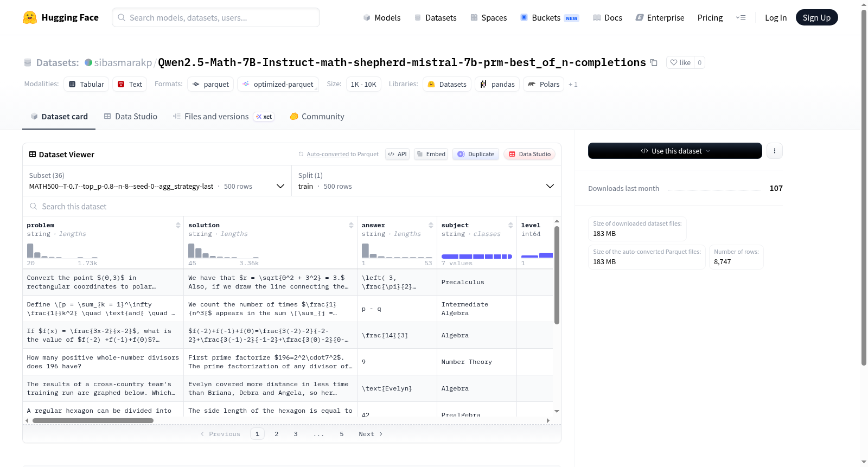868x467 pixels.
Task: Open Buckets in the top navigation
Action: point(550,17)
